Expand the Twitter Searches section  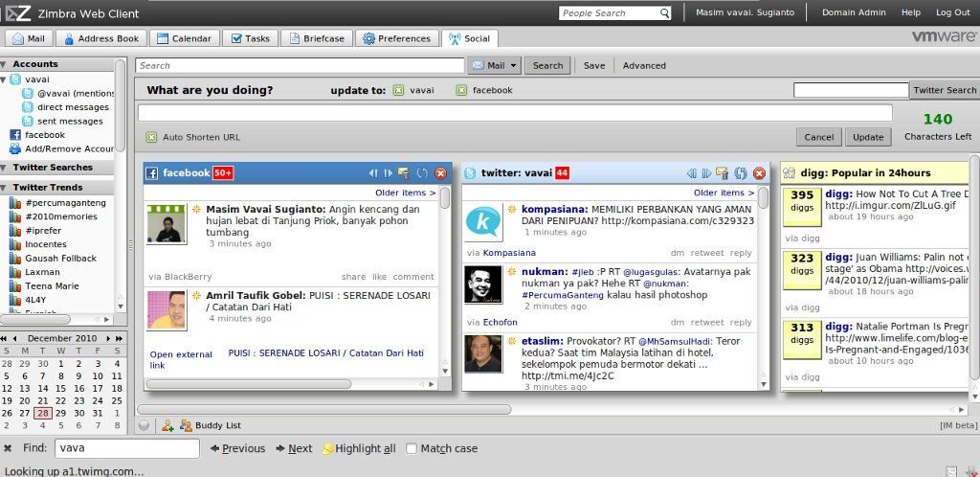[5, 168]
